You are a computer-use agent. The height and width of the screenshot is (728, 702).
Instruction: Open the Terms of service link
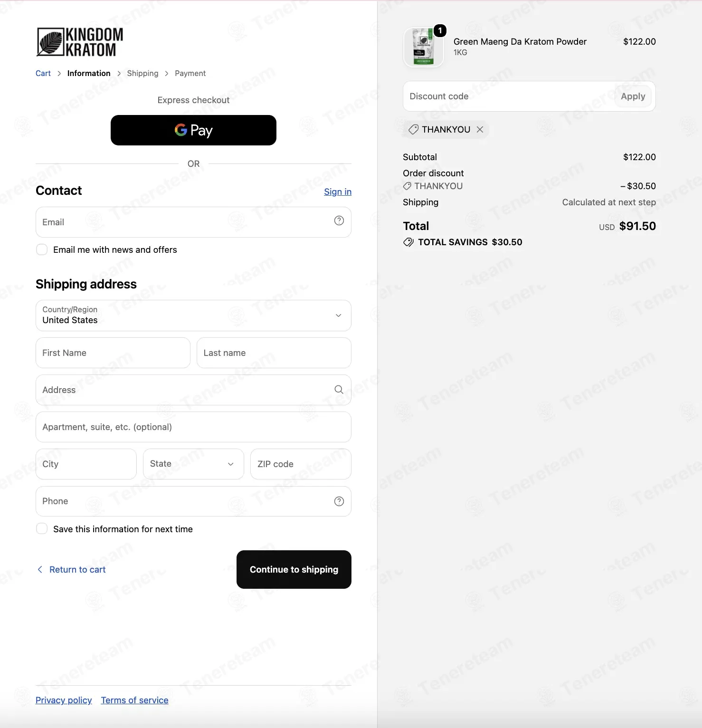pyautogui.click(x=134, y=700)
